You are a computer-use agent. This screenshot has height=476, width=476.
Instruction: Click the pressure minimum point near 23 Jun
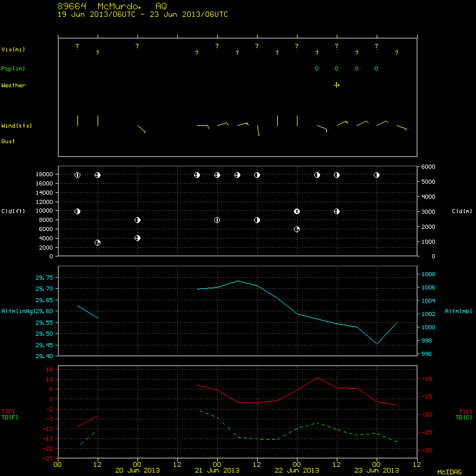[377, 344]
